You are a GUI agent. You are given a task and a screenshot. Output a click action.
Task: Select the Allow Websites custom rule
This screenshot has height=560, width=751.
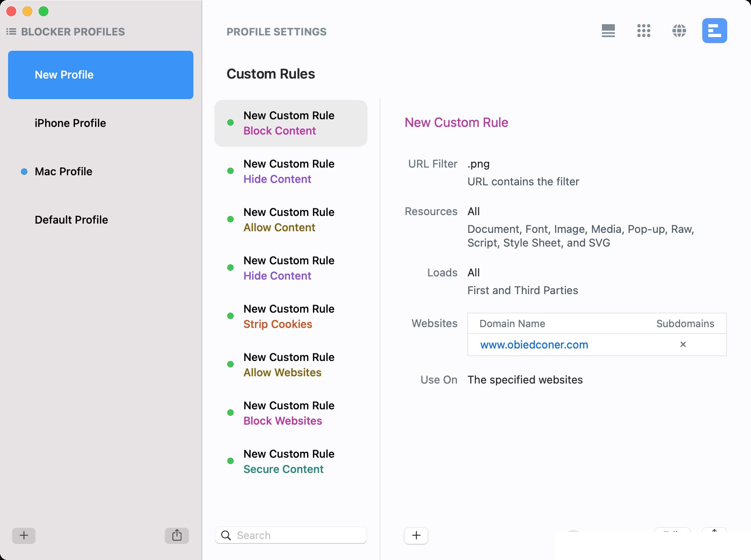pyautogui.click(x=291, y=365)
